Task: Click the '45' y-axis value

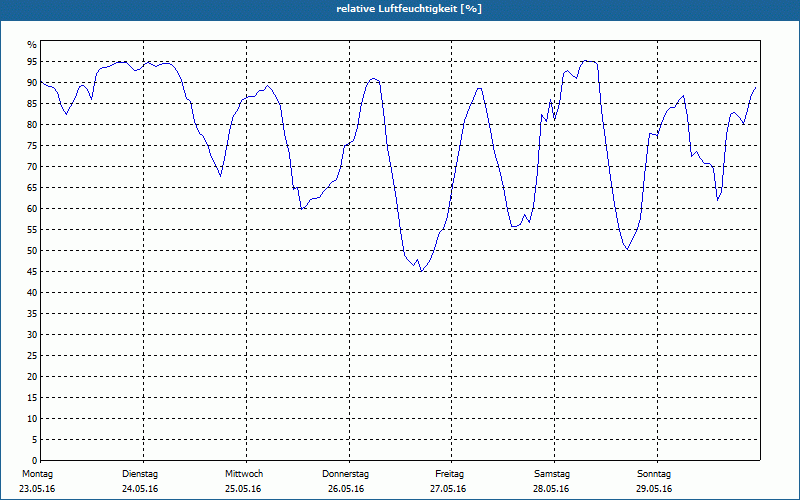Action: tap(32, 271)
